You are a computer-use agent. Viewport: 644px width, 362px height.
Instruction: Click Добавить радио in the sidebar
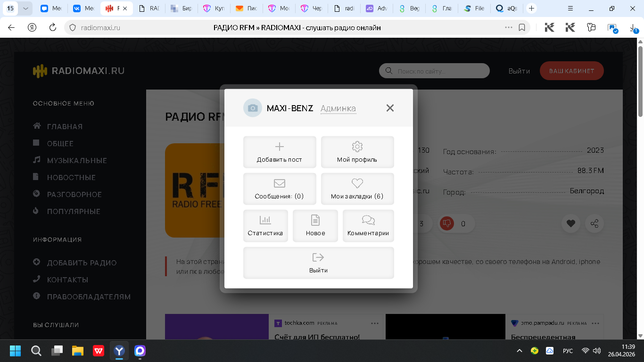pos(82,263)
